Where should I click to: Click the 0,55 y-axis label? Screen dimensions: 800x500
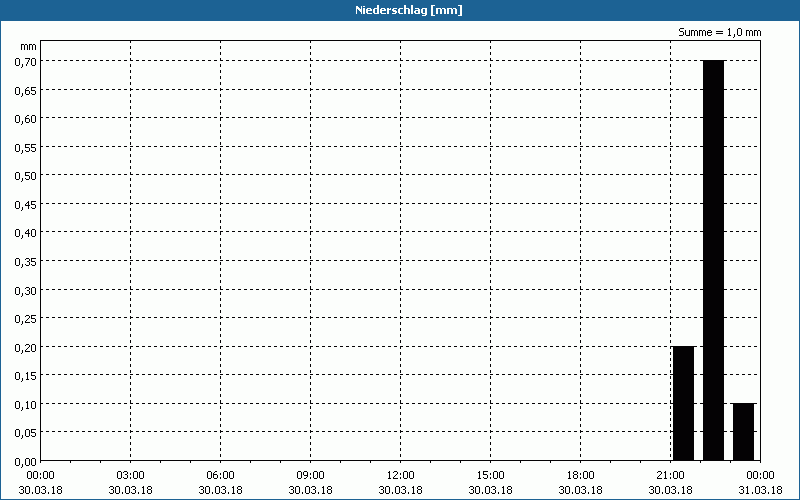point(25,147)
